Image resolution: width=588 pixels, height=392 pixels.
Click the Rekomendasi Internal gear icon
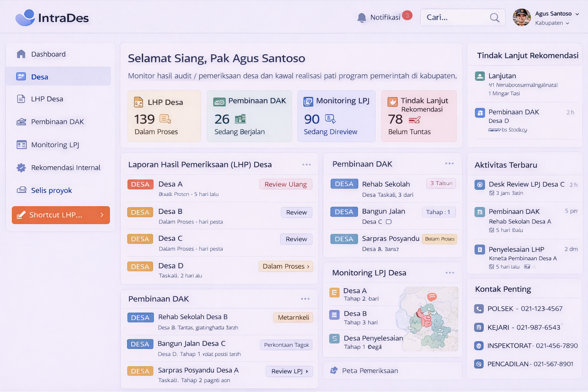[x=21, y=168]
